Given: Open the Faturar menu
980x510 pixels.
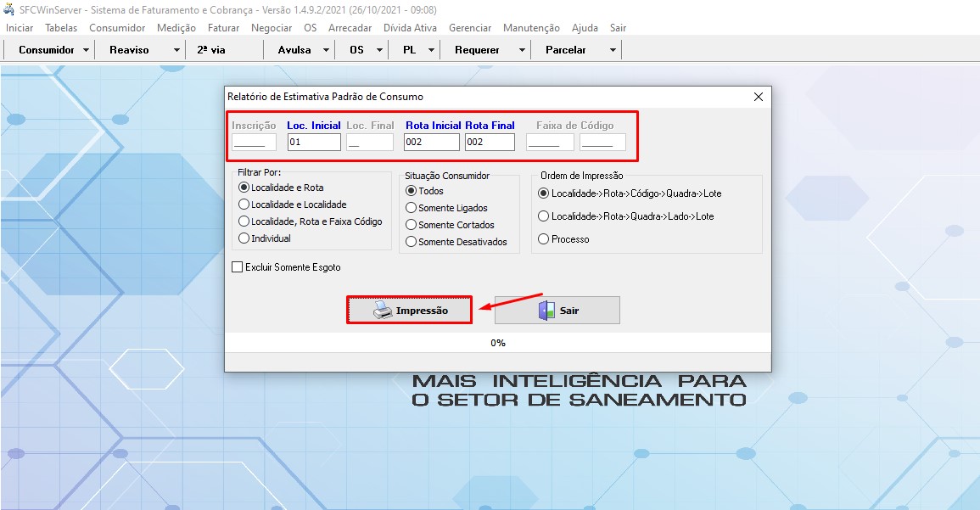Looking at the screenshot, I should click(223, 28).
